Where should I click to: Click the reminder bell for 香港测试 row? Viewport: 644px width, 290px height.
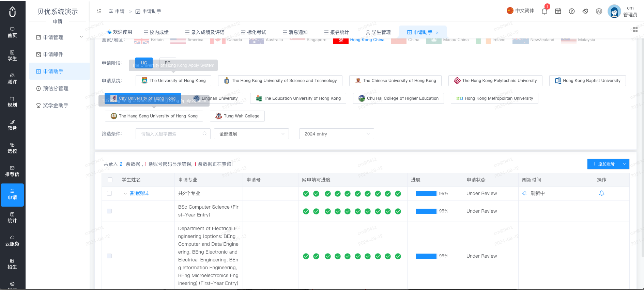click(x=602, y=193)
